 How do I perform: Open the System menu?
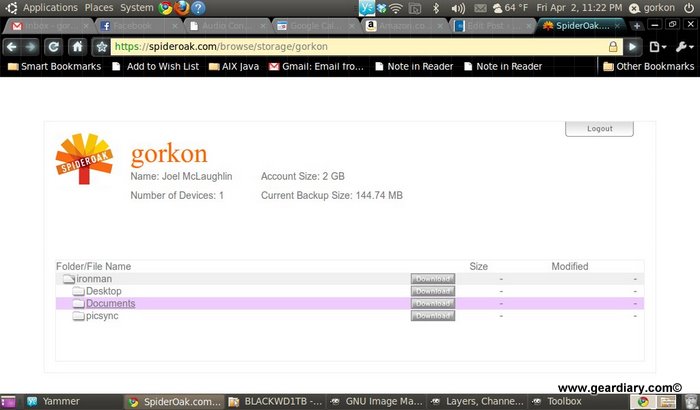click(x=137, y=8)
